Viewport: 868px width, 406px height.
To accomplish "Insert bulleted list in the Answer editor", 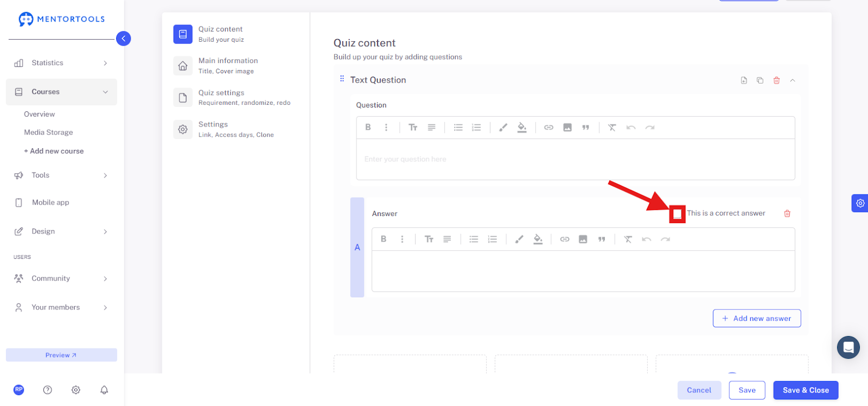I will pyautogui.click(x=474, y=239).
